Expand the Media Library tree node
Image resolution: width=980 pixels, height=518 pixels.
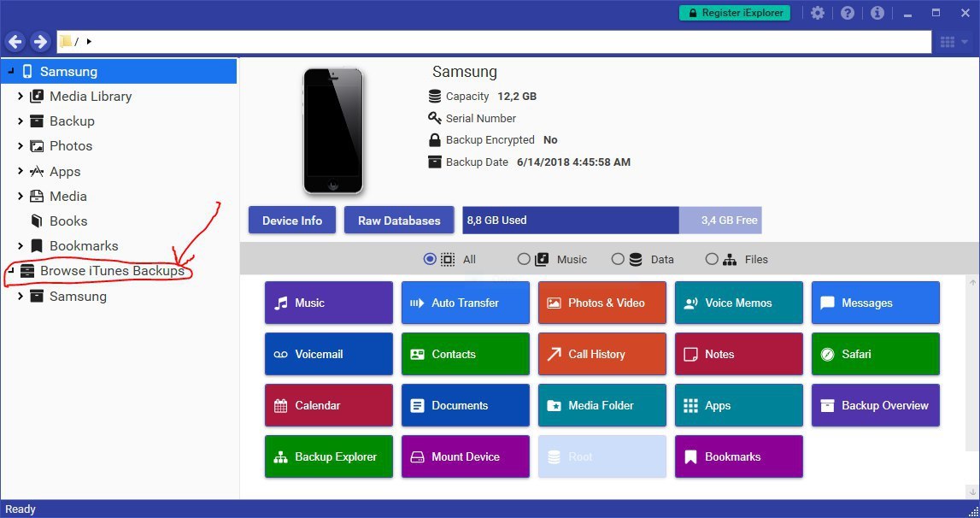[21, 97]
